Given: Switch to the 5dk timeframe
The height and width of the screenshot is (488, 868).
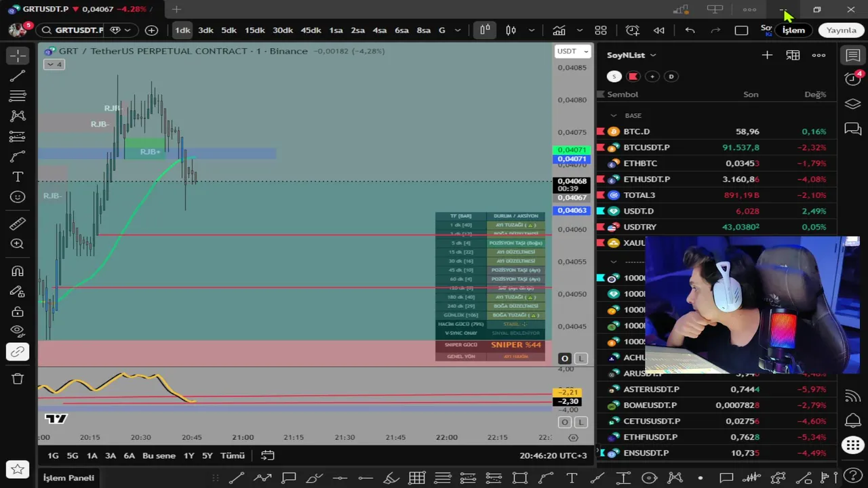Looking at the screenshot, I should pyautogui.click(x=229, y=30).
